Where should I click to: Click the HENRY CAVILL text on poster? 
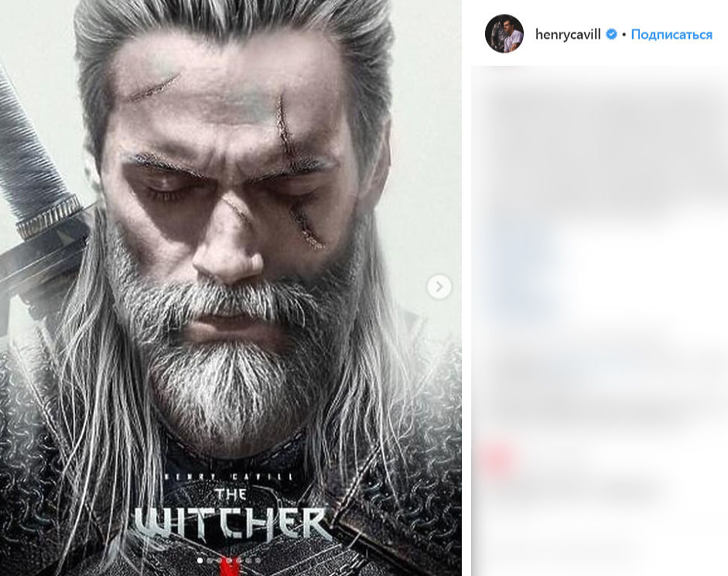[230, 476]
